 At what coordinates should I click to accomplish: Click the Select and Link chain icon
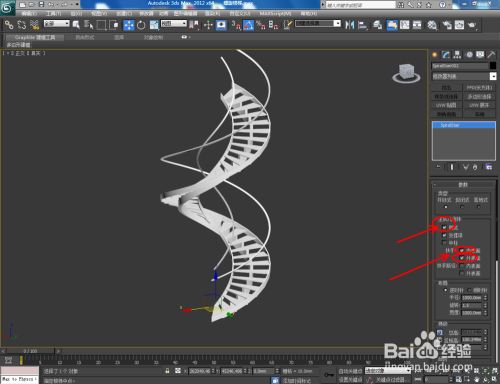[9, 25]
